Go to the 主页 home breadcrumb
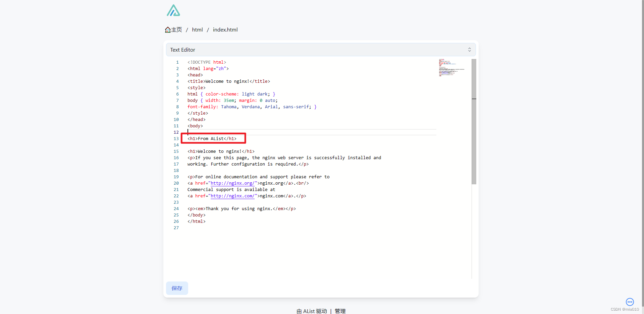Screen dimensions: 644x314 (173, 30)
